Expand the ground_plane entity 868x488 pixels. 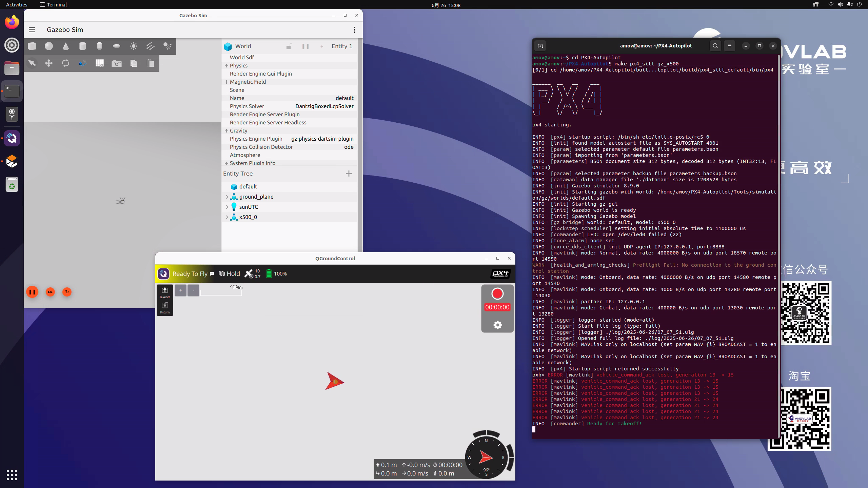227,197
